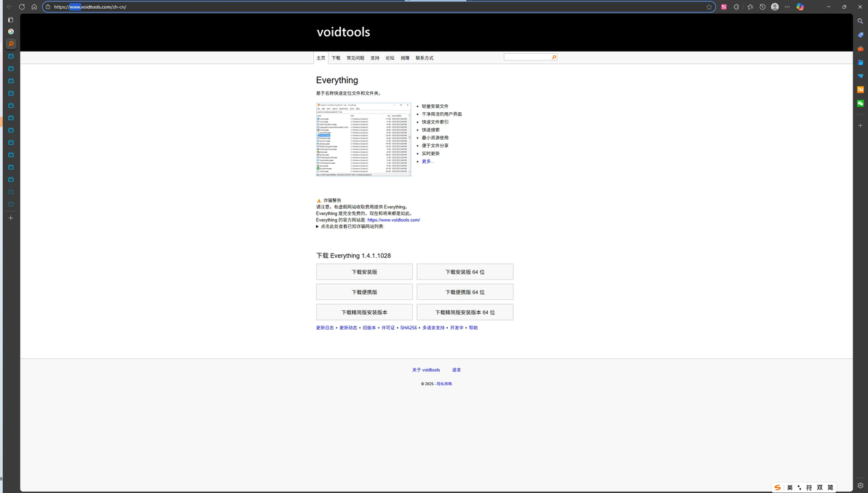Image resolution: width=868 pixels, height=493 pixels.
Task: Open the 语言 footer link
Action: point(456,370)
